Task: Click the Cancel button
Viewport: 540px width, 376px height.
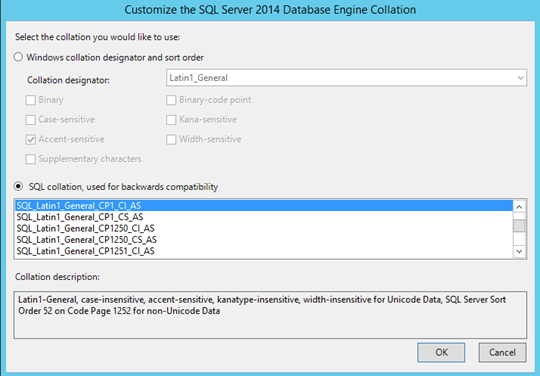Action: [502, 352]
